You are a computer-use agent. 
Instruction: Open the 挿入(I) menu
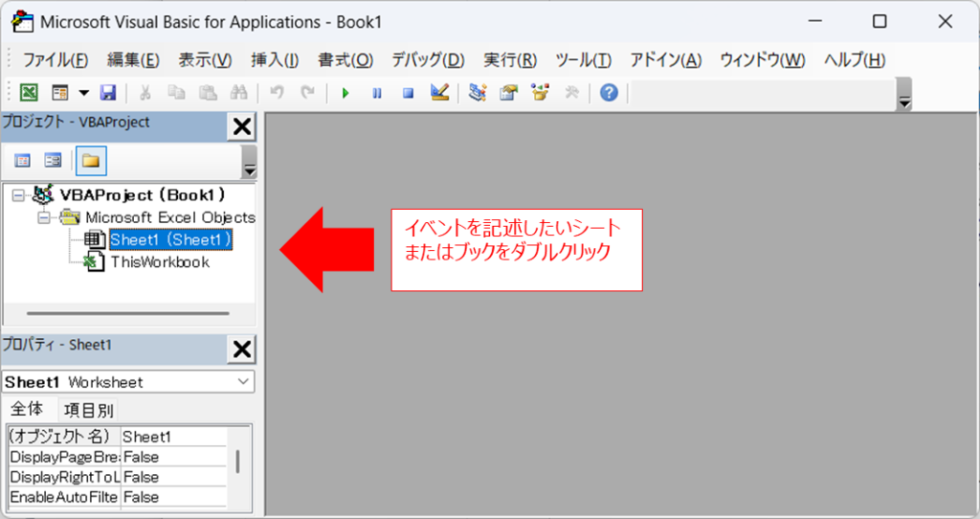[x=275, y=60]
